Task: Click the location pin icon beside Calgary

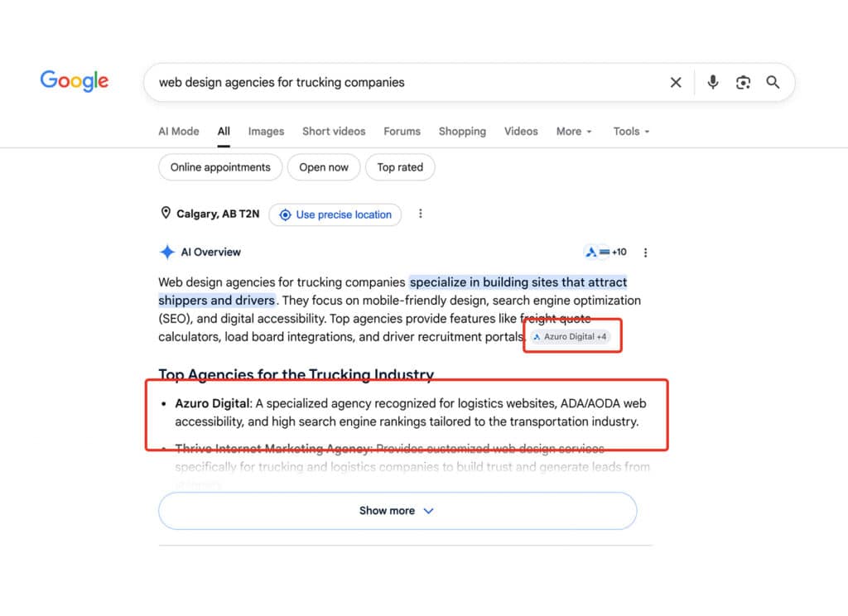Action: tap(166, 213)
